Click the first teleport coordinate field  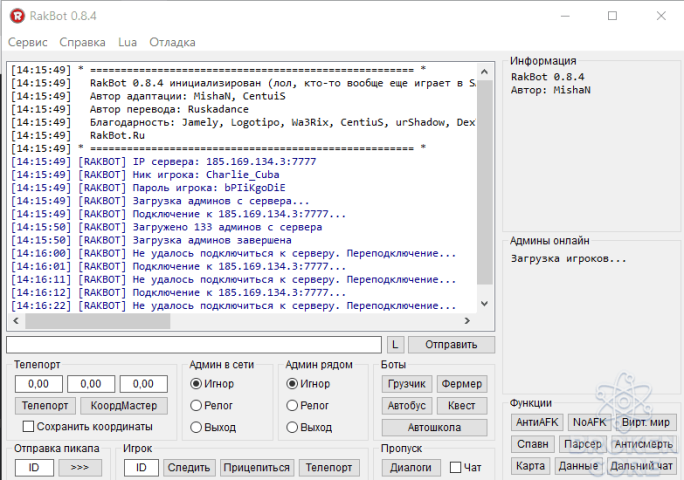[38, 384]
